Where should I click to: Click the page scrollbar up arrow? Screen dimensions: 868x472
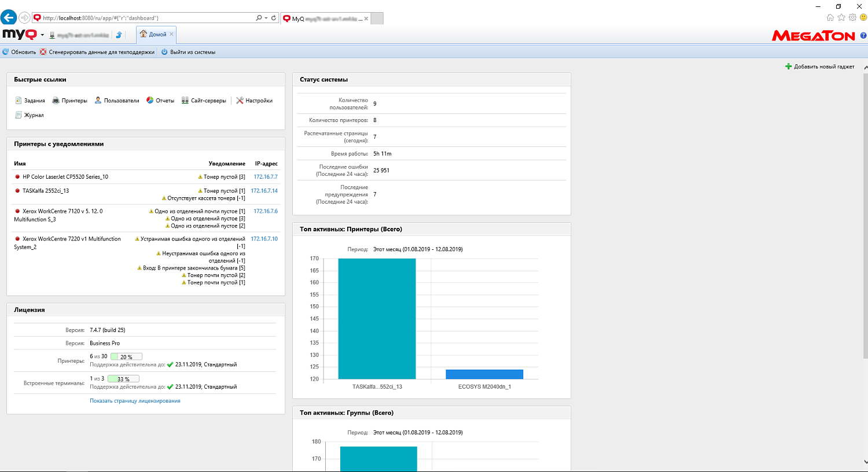click(x=865, y=67)
